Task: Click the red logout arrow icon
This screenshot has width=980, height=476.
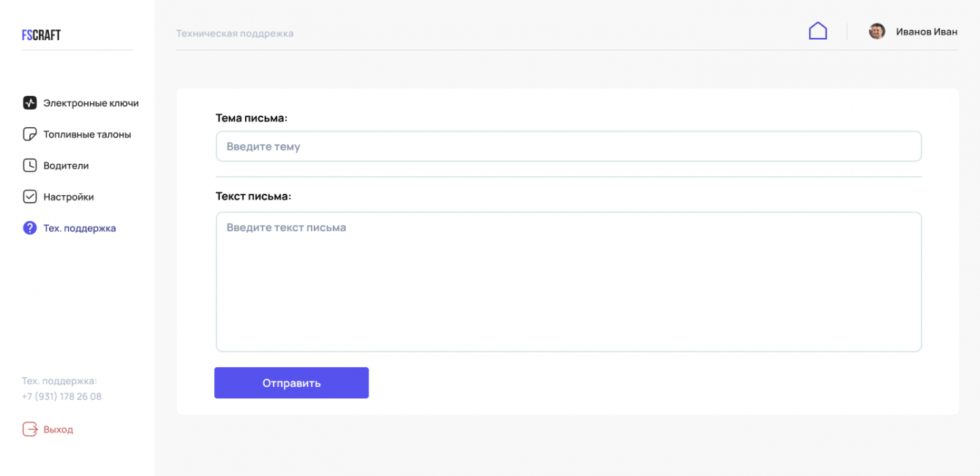Action: pos(29,429)
